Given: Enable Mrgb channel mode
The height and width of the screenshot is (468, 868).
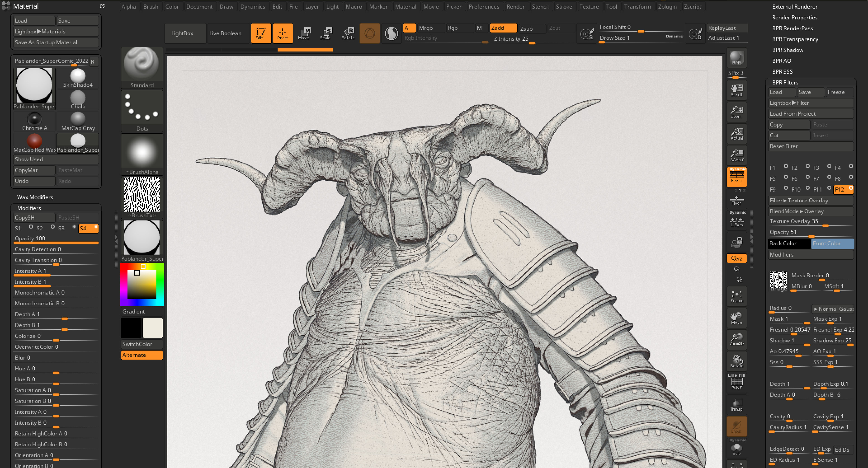Looking at the screenshot, I should 431,28.
